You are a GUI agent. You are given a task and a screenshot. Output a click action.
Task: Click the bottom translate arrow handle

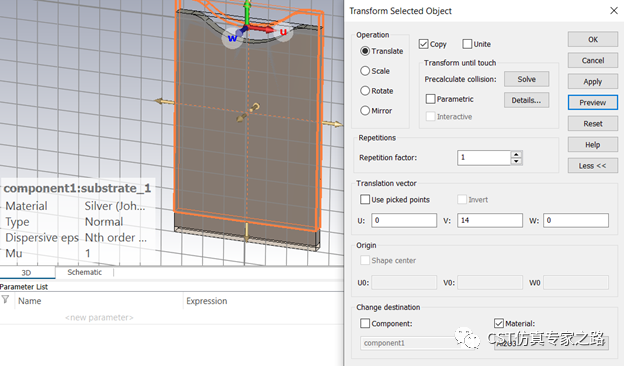(247, 232)
